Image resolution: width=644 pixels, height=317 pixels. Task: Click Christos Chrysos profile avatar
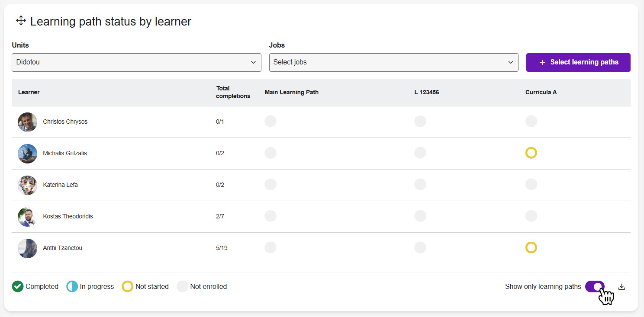27,122
